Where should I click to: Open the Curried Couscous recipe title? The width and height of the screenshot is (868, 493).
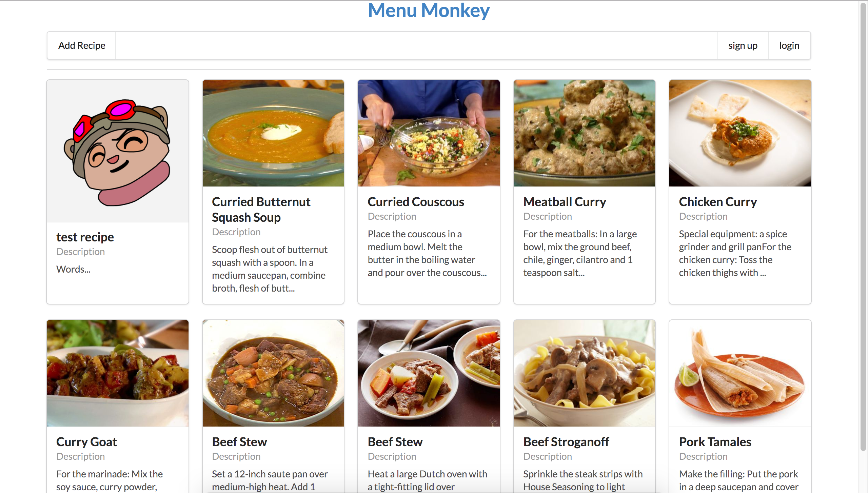point(416,202)
